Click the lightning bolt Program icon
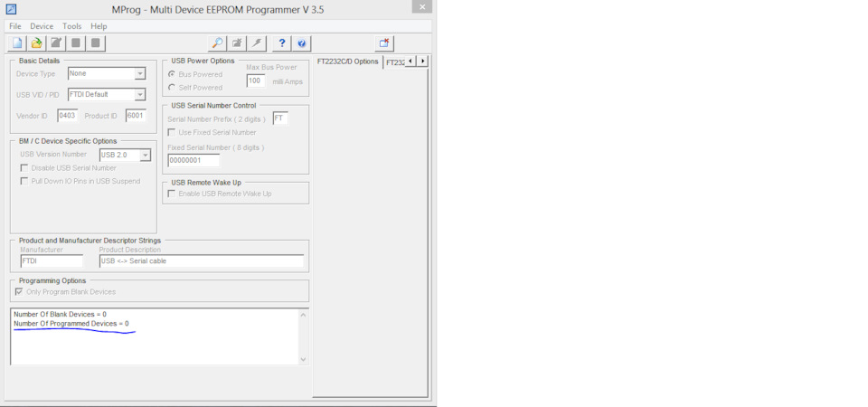Viewport: 868px width, 407px height. (257, 43)
